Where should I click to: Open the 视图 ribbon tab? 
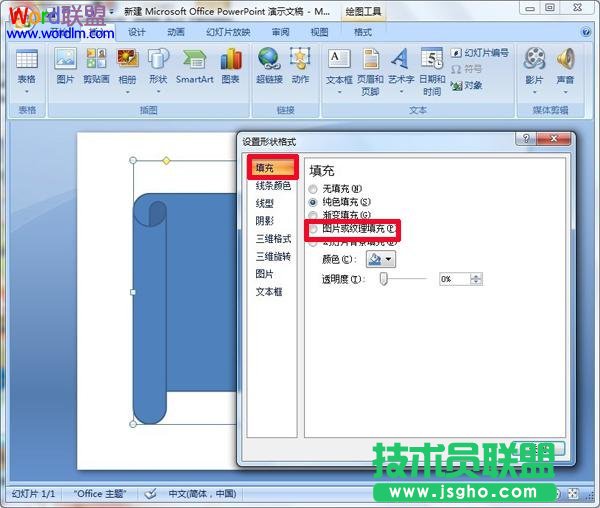(319, 32)
